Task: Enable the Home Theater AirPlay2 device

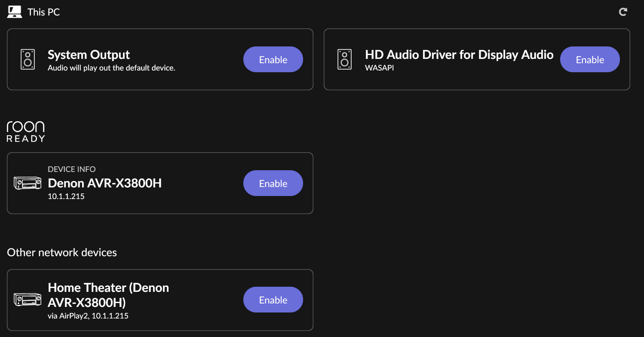Action: (273, 300)
